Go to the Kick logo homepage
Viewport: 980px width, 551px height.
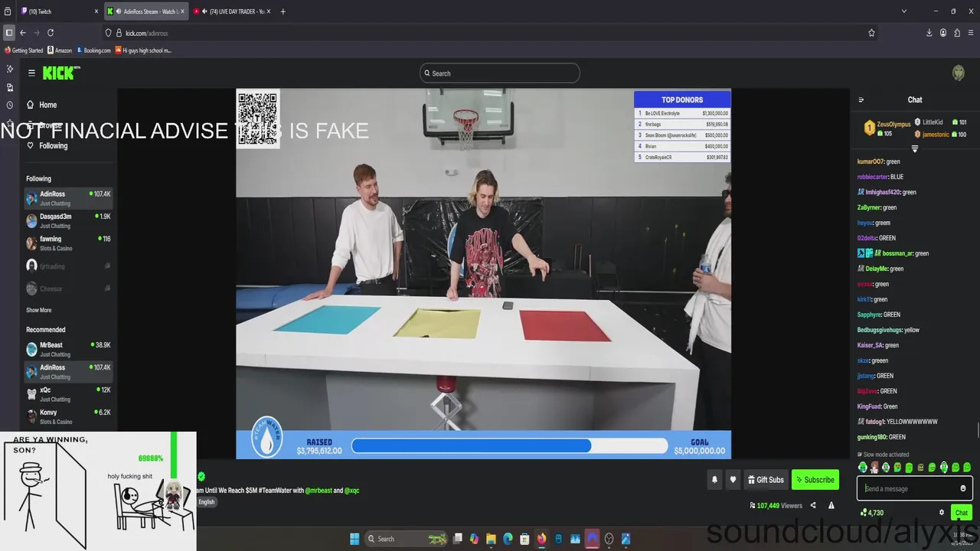coord(60,73)
